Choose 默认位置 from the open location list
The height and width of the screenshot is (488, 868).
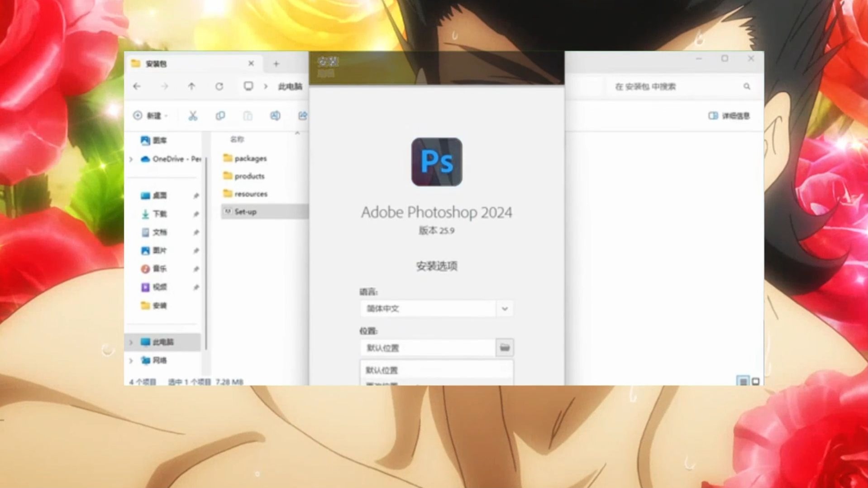point(382,370)
